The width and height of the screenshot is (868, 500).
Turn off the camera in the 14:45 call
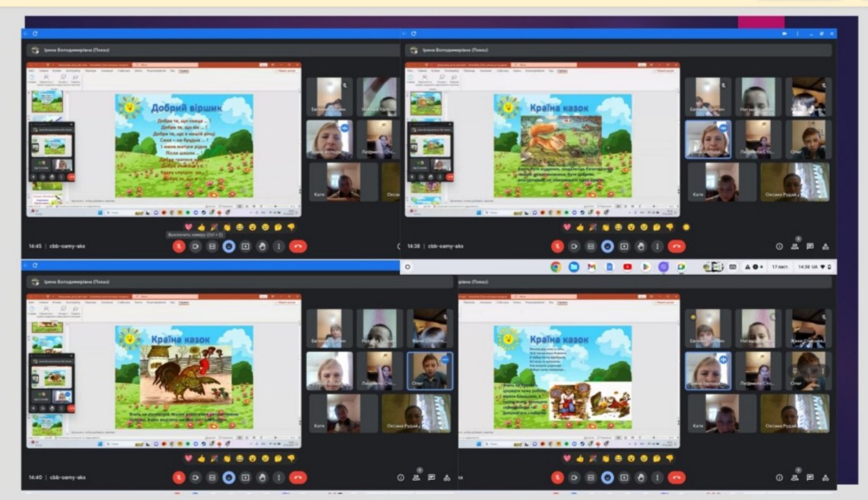click(195, 246)
